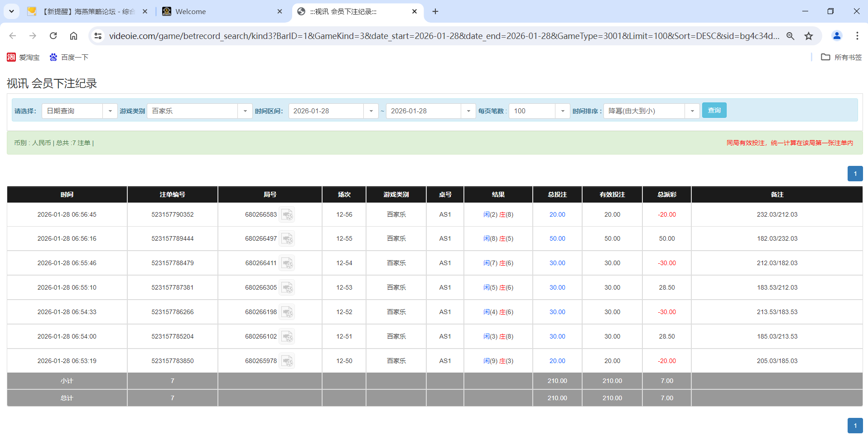Click the blue 50.00 total bet link

click(557, 238)
